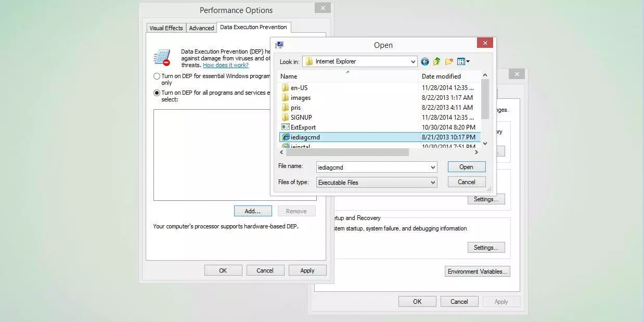Expand the Look in folder dropdown
Image resolution: width=644 pixels, height=322 pixels.
[x=413, y=62]
